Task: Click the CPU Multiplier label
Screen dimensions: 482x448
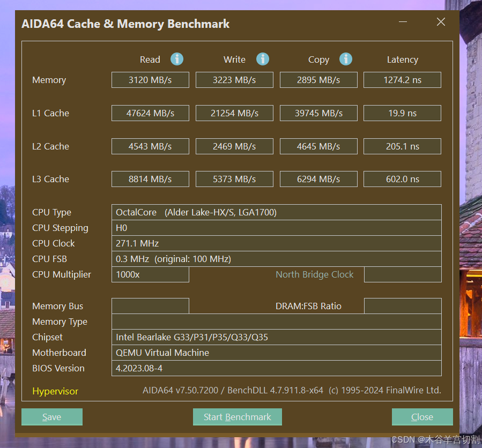Action: 62,274
